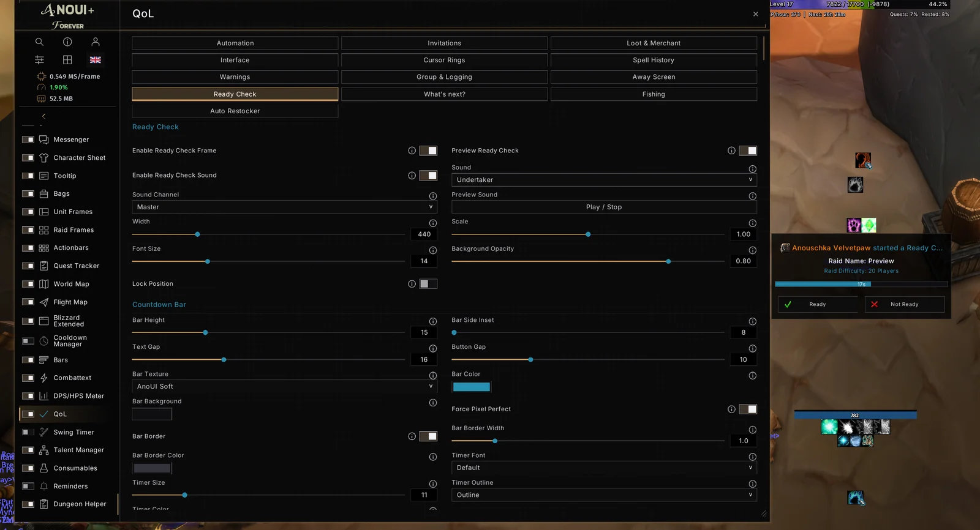Click Ready in the ready check popup
Viewport: 980px width, 530px height.
click(x=818, y=304)
